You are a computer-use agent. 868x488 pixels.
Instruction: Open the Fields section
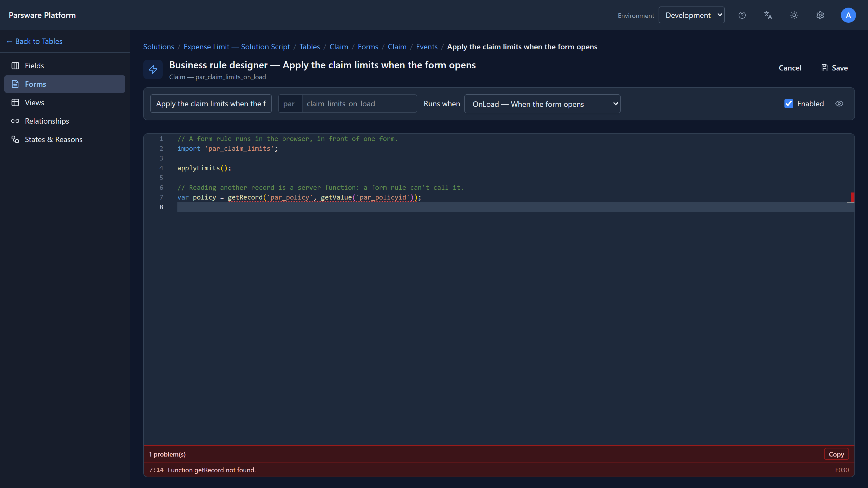coord(65,66)
